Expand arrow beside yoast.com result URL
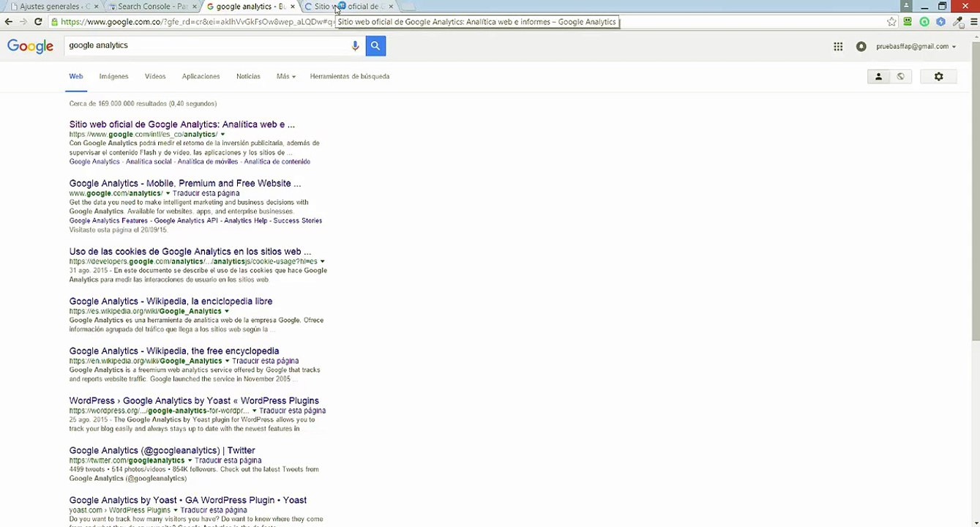 [x=176, y=510]
